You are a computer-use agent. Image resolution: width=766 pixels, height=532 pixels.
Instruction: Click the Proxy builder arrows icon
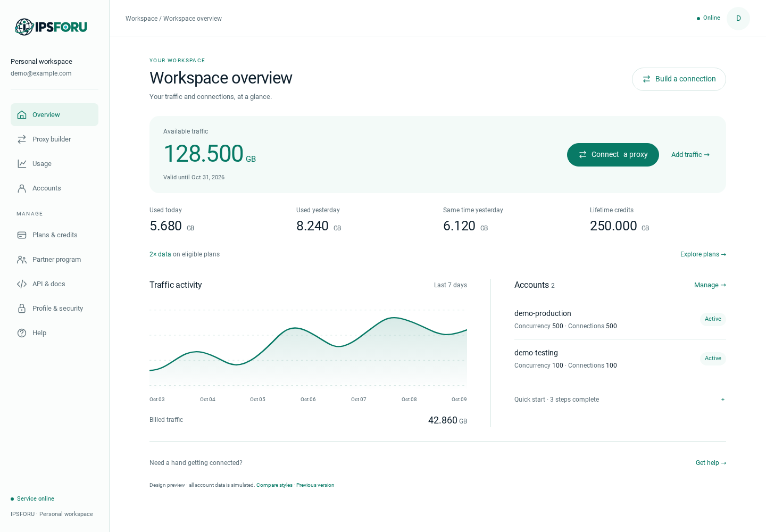[x=22, y=139]
